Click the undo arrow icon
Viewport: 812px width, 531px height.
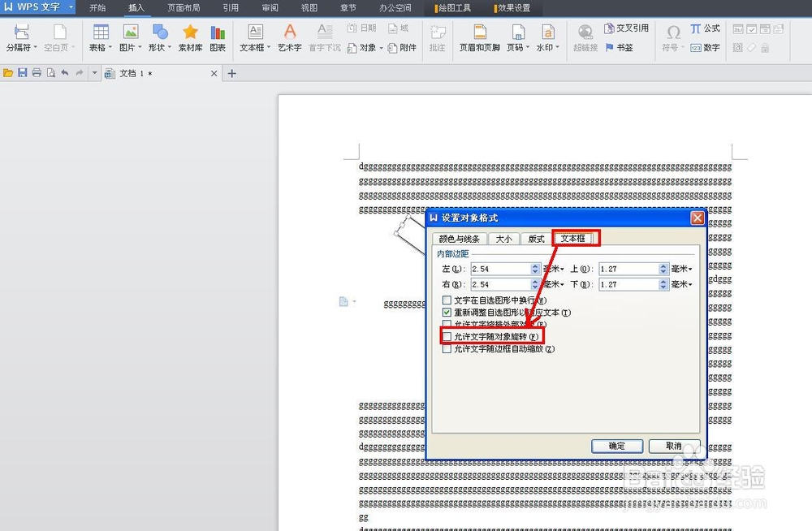(65, 73)
